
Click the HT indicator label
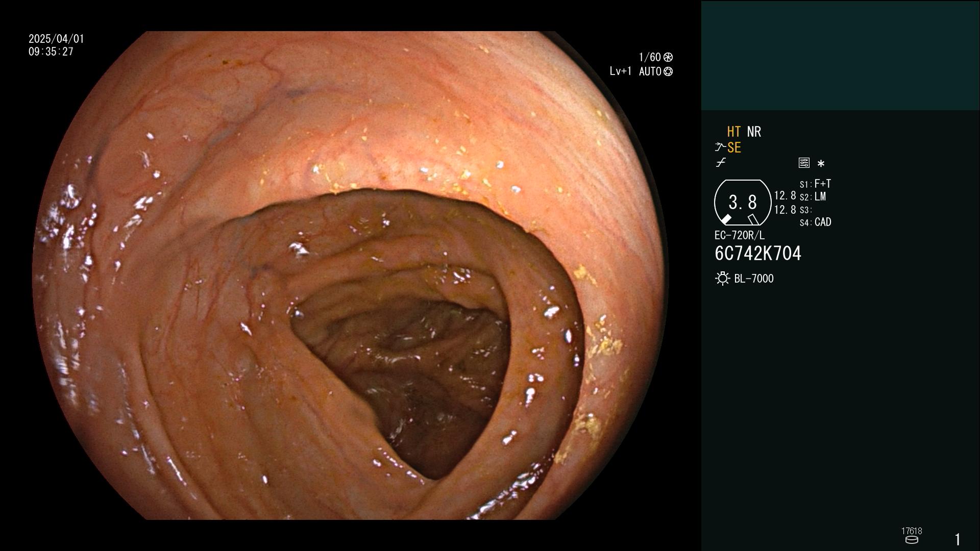tap(734, 132)
